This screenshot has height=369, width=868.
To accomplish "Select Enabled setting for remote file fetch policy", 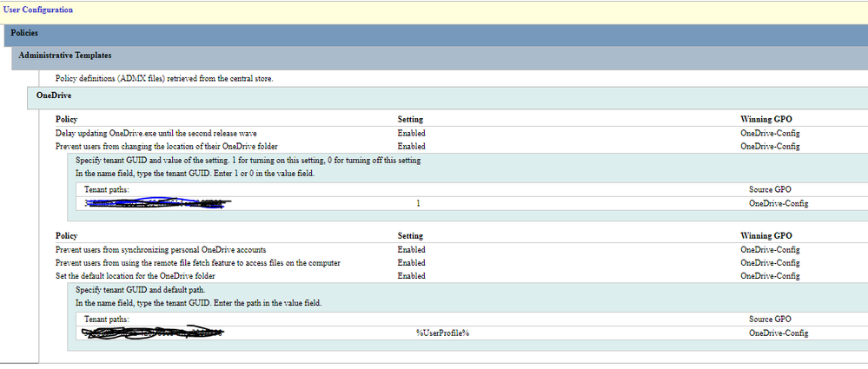I will (x=411, y=263).
